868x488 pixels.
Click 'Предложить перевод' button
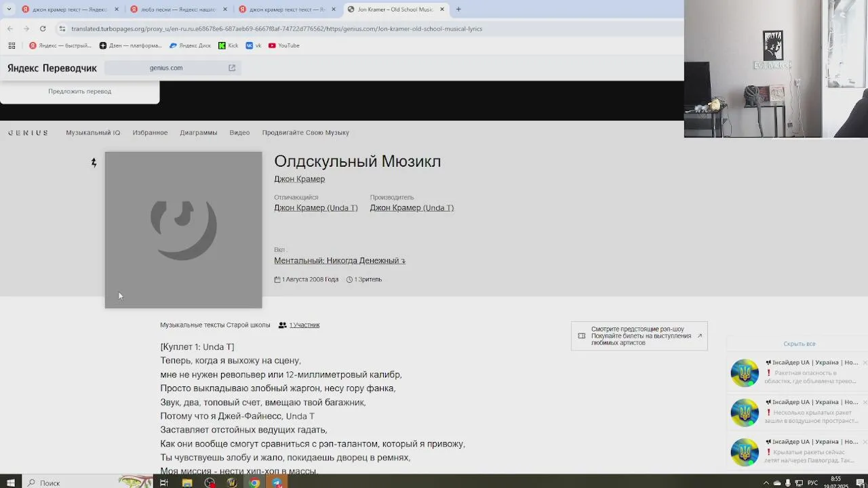click(79, 91)
